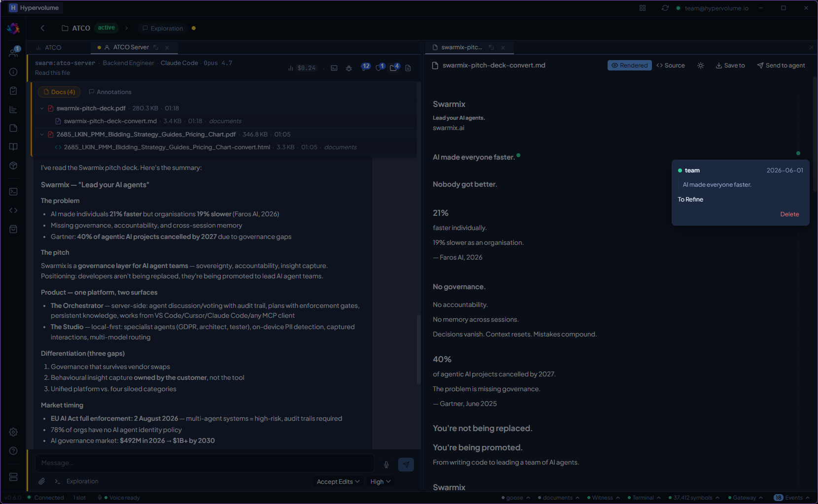Delete the team annotation
Viewport: 818px width, 504px height.
[x=789, y=214]
